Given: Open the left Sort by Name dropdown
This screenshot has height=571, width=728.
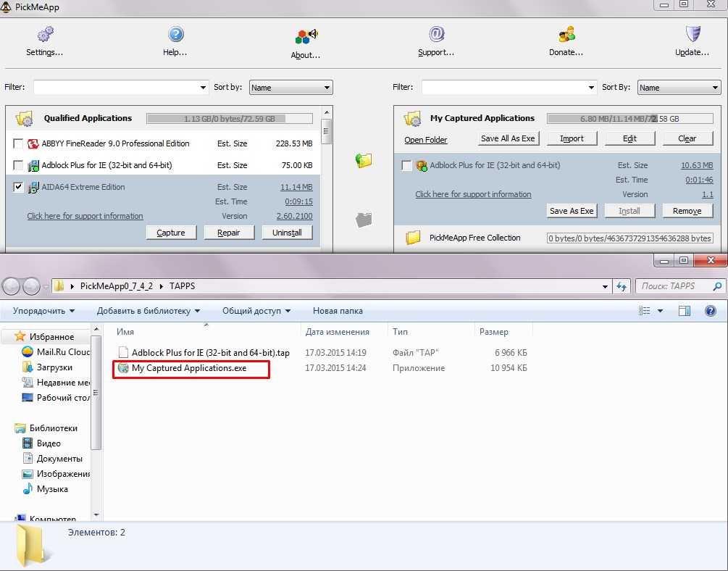Looking at the screenshot, I should (290, 88).
